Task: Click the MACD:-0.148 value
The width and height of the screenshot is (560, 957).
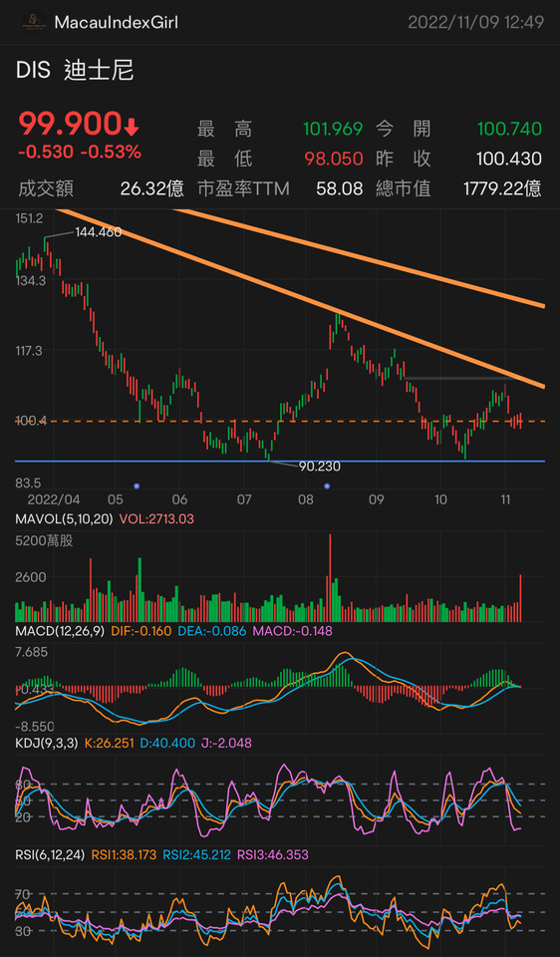Action: [292, 630]
